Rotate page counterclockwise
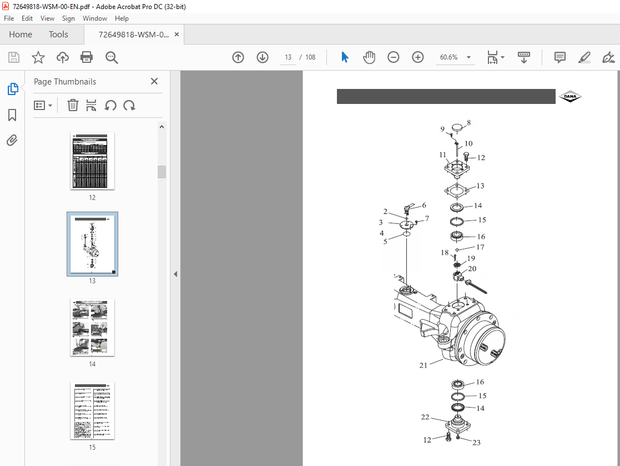This screenshot has height=466, width=620. (110, 106)
